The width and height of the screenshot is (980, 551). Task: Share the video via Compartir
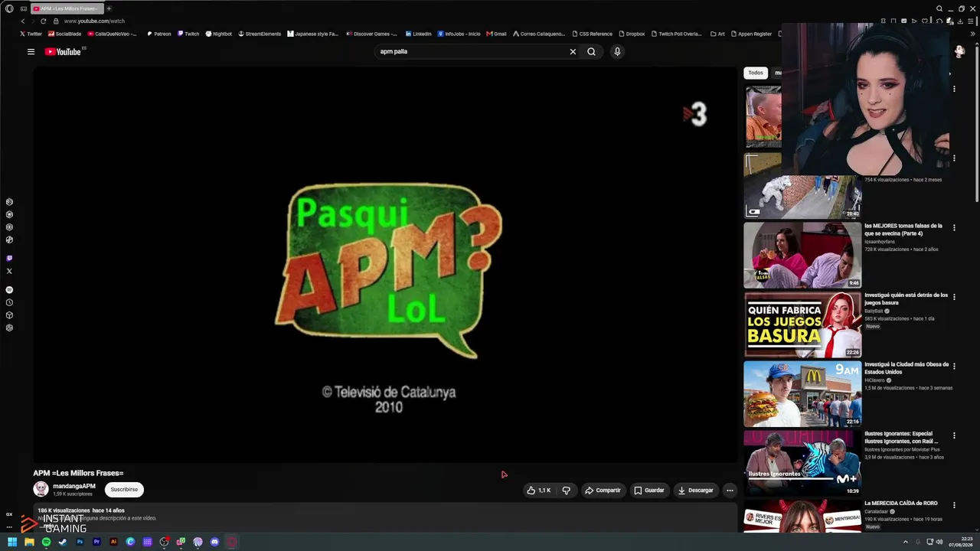click(603, 491)
